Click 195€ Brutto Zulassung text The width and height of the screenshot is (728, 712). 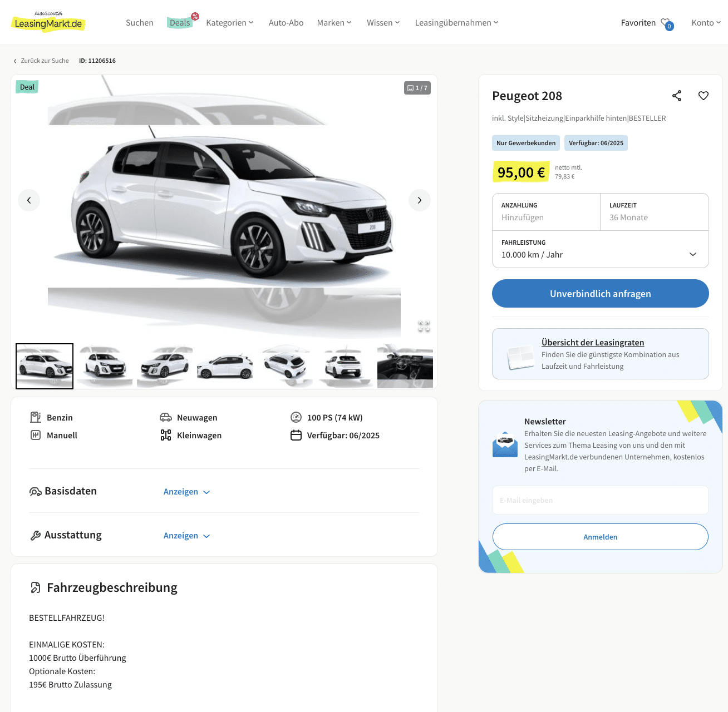coord(70,685)
